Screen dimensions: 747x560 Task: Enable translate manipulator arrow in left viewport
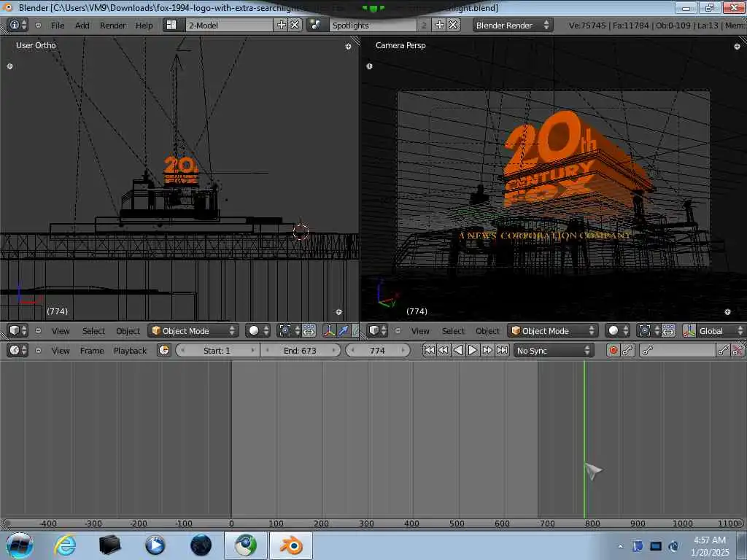pyautogui.click(x=343, y=330)
